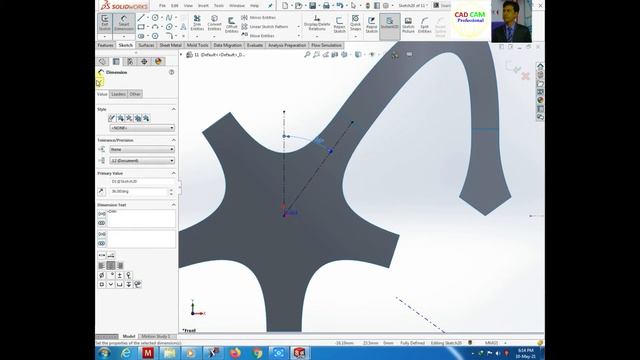Open the Style dropdown showing NONE
640x360 pixels.
[x=142, y=128]
